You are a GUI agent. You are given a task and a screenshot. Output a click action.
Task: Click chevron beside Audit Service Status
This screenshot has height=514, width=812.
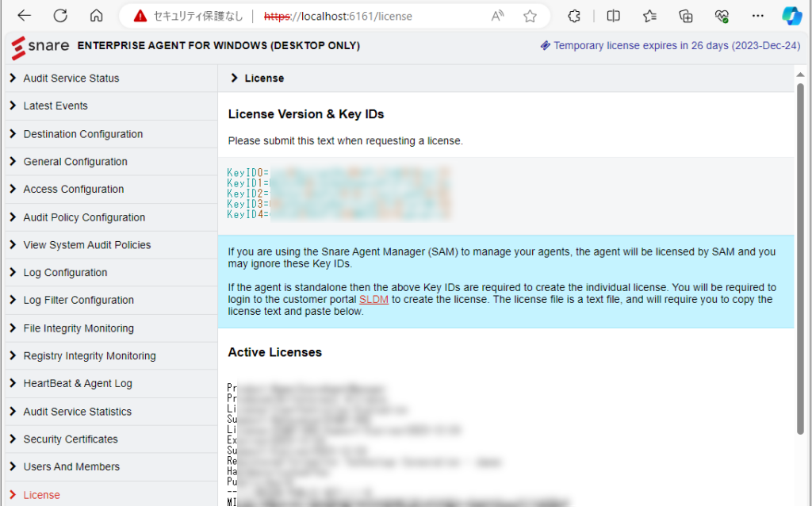[x=13, y=78]
